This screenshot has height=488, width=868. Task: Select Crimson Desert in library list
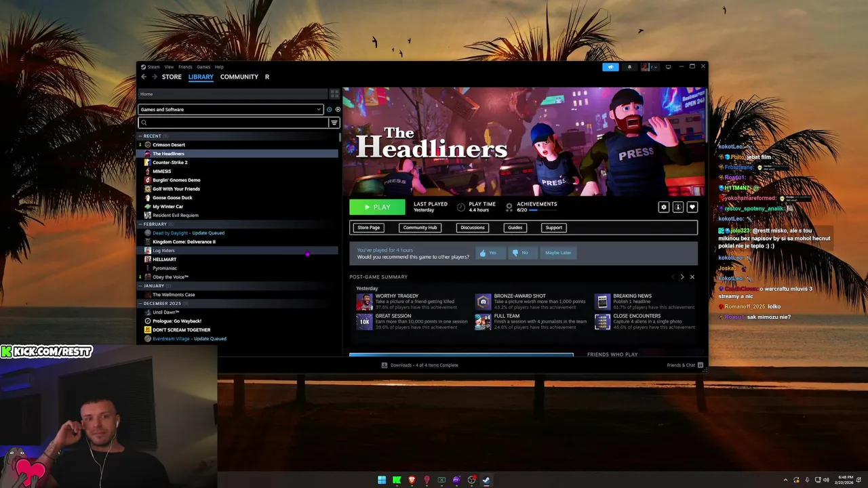tap(237, 144)
